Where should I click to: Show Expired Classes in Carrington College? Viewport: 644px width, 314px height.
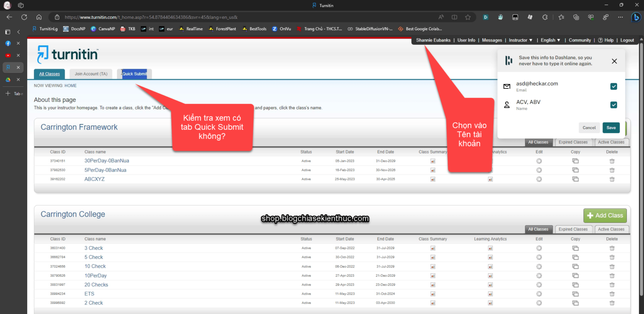(573, 229)
